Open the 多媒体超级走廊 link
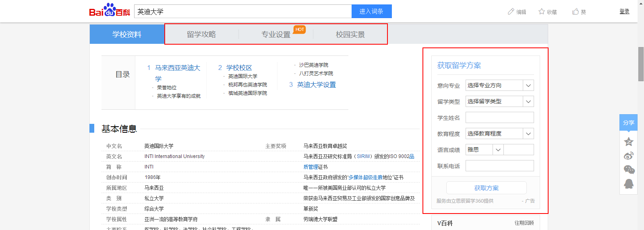The height and width of the screenshot is (230, 644). pos(365,177)
